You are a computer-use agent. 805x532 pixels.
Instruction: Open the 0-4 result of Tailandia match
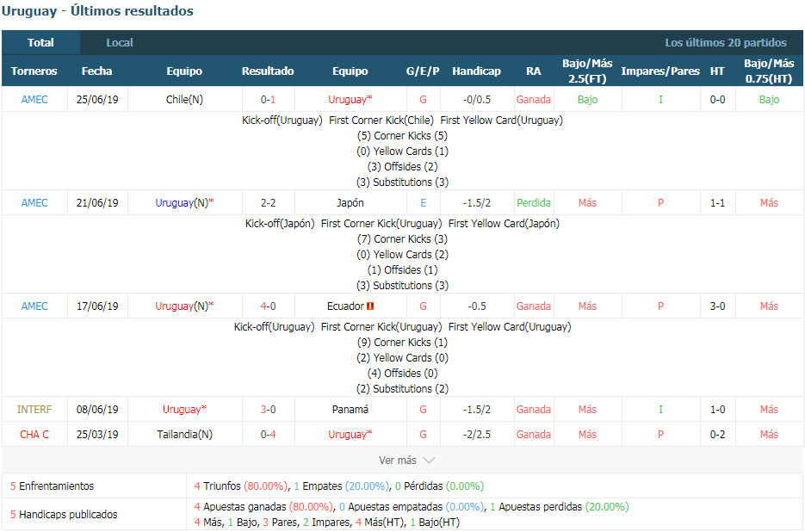tap(268, 435)
